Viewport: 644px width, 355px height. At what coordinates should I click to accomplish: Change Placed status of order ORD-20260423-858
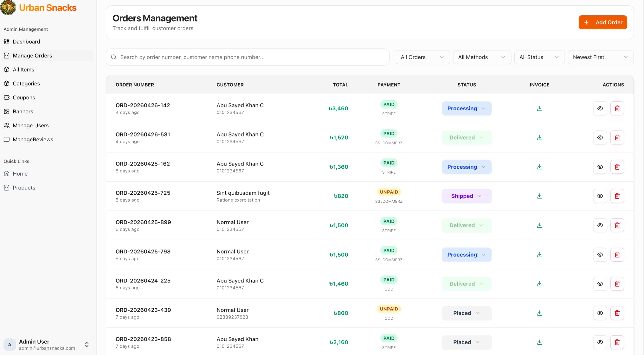coord(467,342)
